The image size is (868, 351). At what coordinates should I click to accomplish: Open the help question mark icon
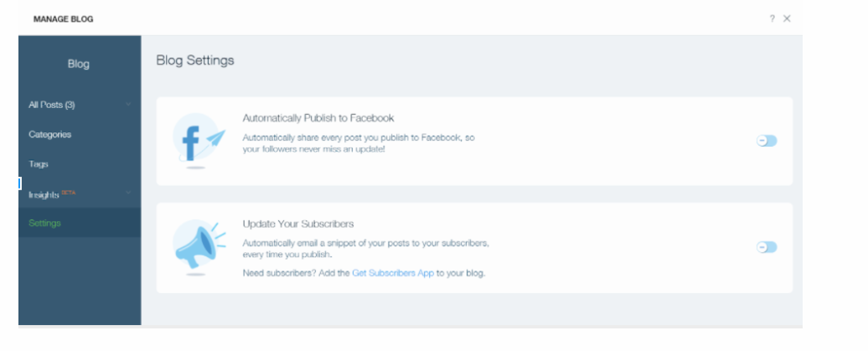[772, 18]
